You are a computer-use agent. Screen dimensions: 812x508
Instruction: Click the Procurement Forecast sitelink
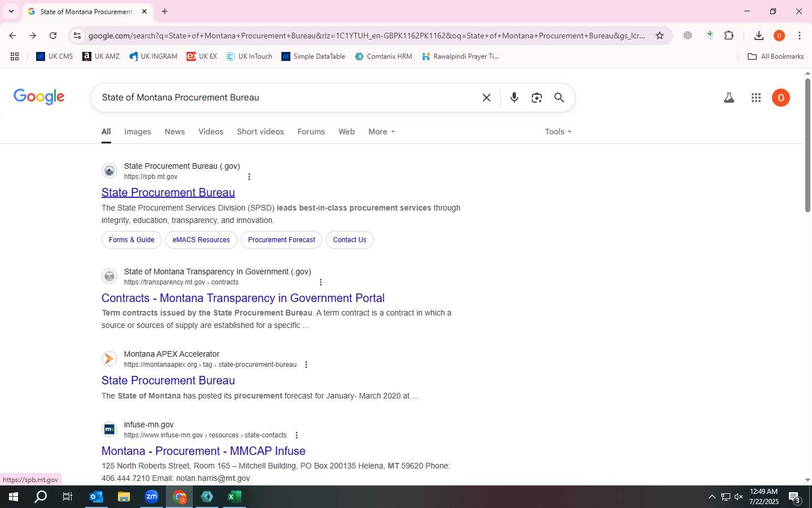pos(281,240)
